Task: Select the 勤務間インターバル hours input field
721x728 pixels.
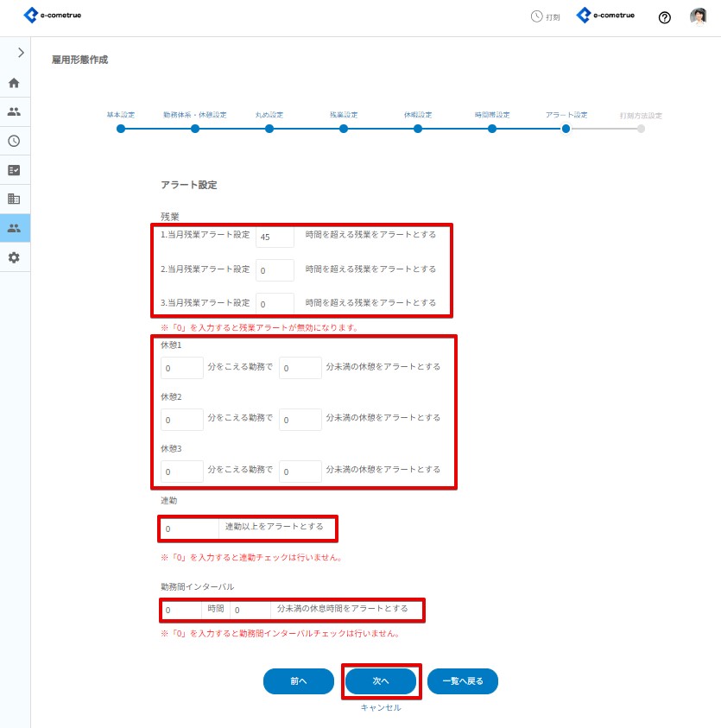Action: tap(181, 610)
